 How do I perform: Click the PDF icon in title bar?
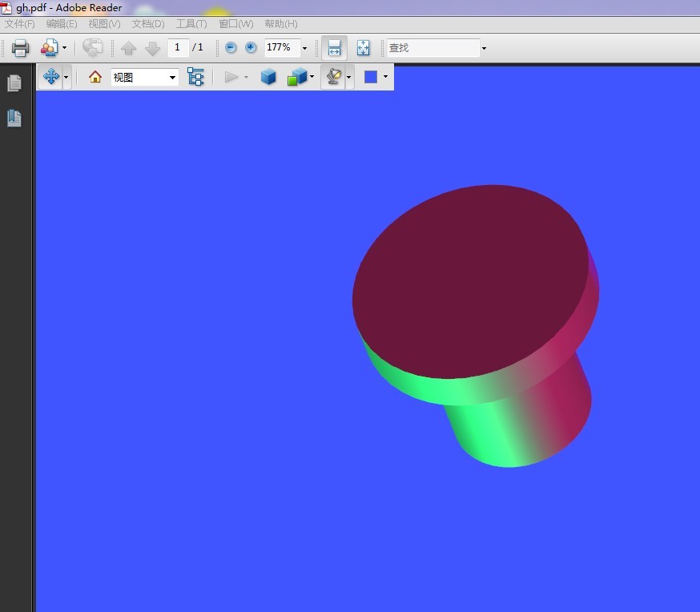(6, 7)
